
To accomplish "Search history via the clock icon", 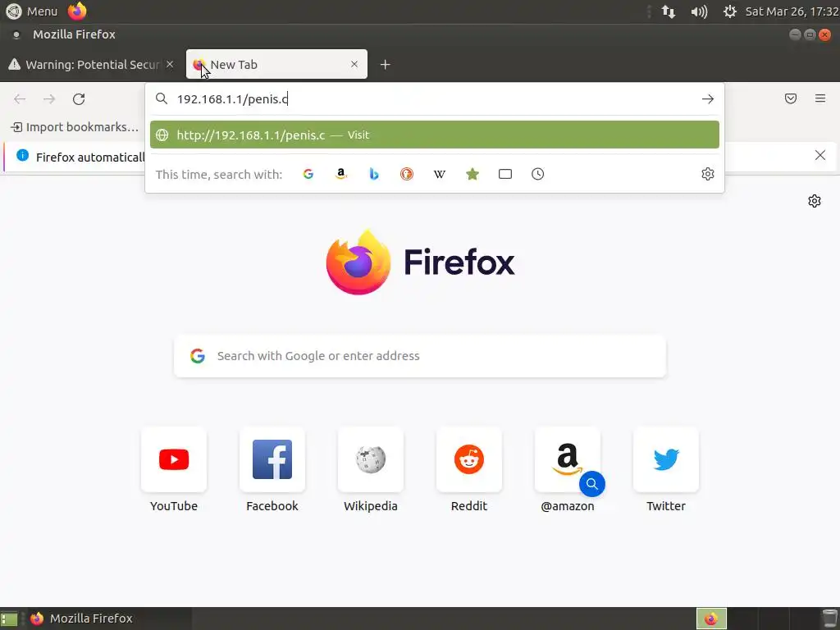I will [538, 174].
